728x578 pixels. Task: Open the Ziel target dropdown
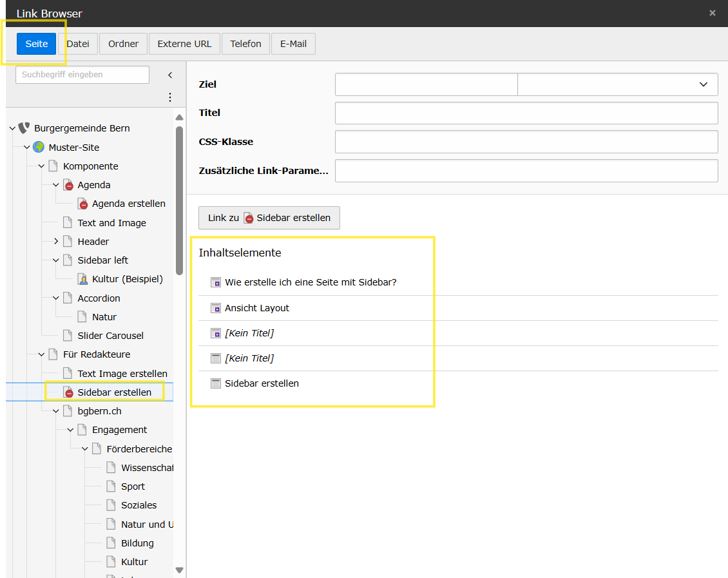coord(617,84)
